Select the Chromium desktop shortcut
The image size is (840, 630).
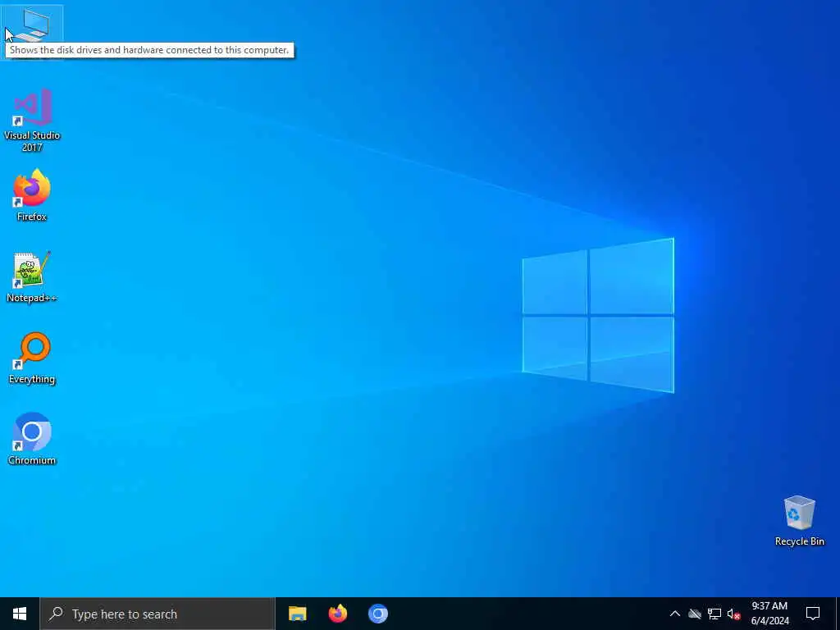(x=32, y=440)
